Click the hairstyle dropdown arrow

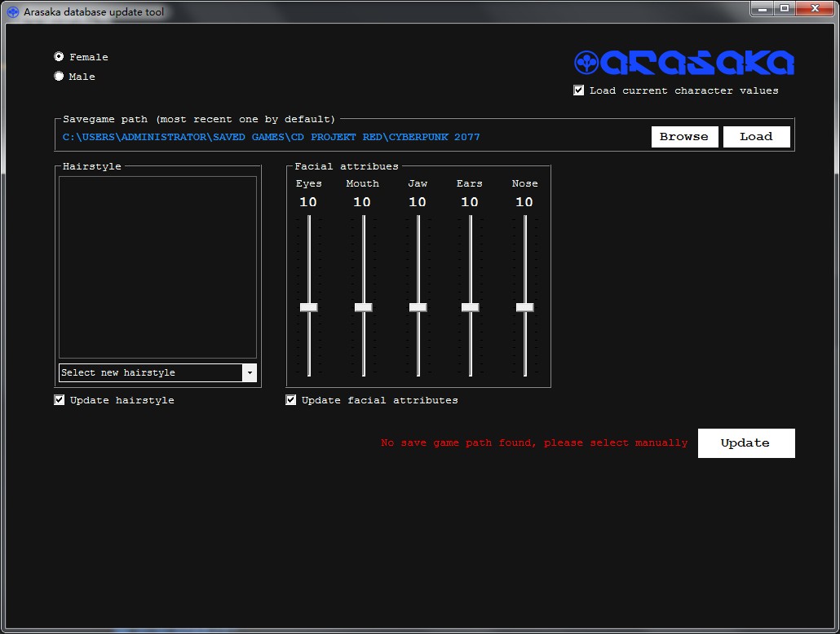(x=250, y=372)
